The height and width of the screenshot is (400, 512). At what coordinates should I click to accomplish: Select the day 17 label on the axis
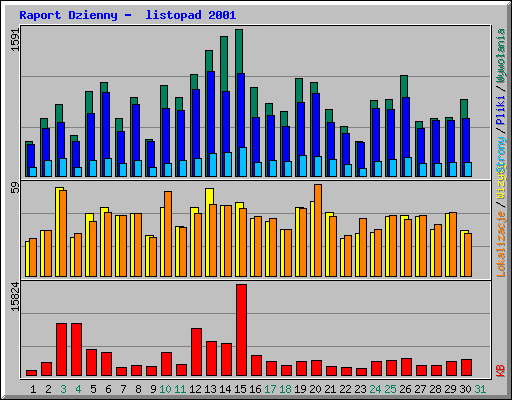coord(270,389)
